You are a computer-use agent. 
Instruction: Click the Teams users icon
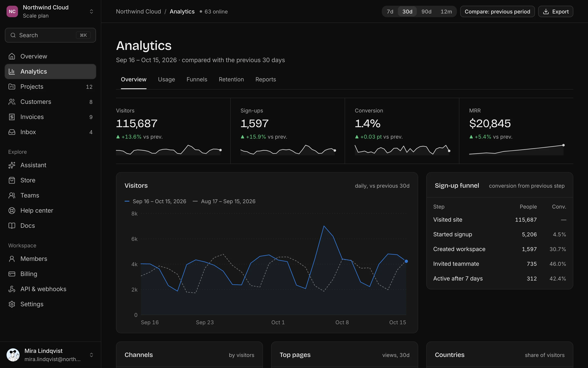point(12,195)
